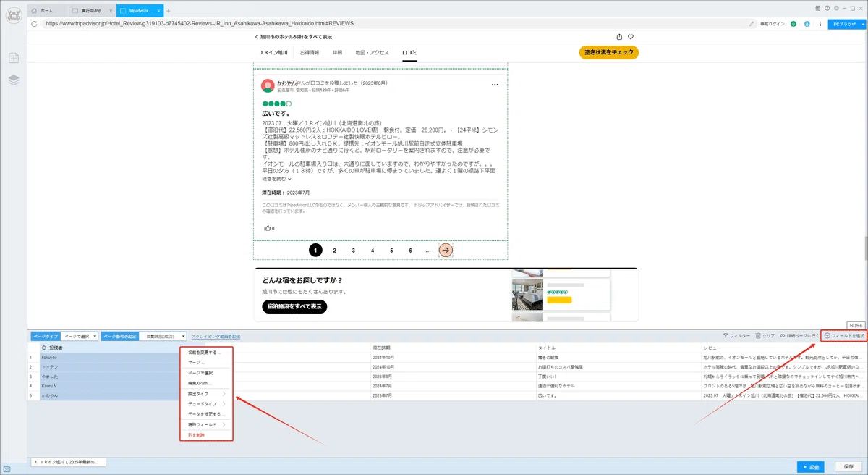Click the share icon on hotel page
The width and height of the screenshot is (868, 475).
619,37
